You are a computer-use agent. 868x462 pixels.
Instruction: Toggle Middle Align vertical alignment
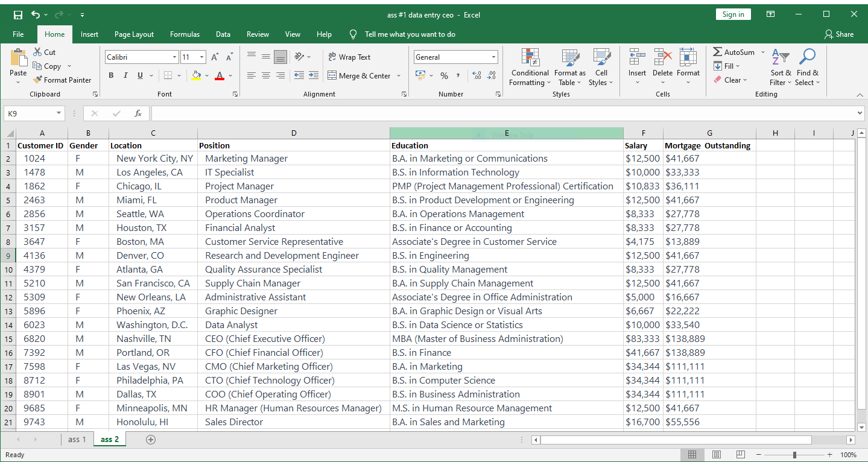click(x=266, y=57)
